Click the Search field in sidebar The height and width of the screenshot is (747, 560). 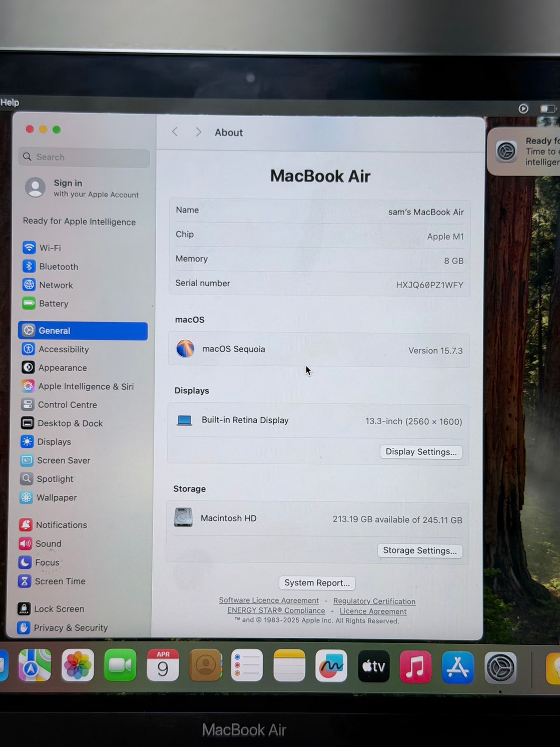pyautogui.click(x=84, y=157)
